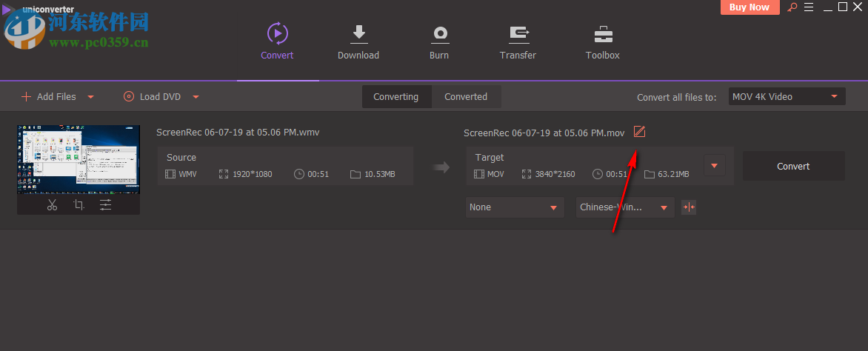Expand the Add Files dropdown arrow
The height and width of the screenshot is (351, 868).
[90, 98]
